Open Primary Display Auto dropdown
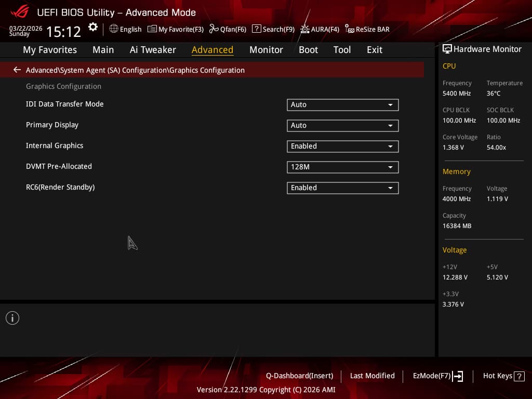Screen dimensions: 532x399 [343, 126]
